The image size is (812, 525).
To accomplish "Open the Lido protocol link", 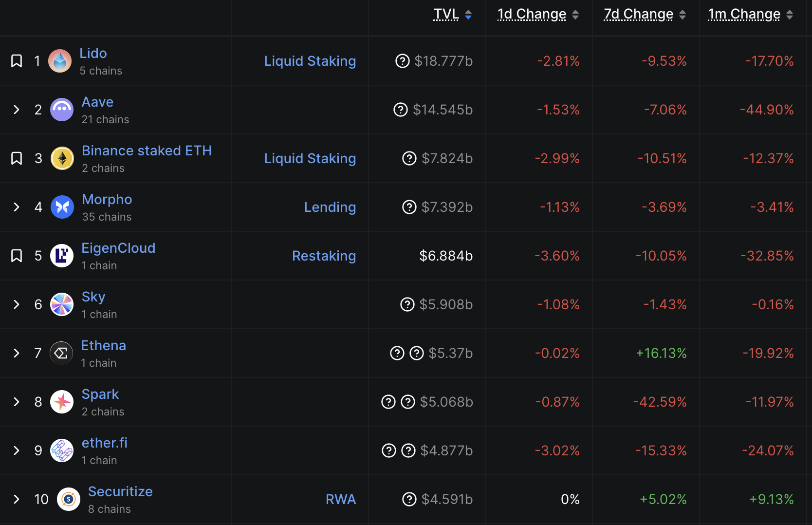I will tap(93, 53).
